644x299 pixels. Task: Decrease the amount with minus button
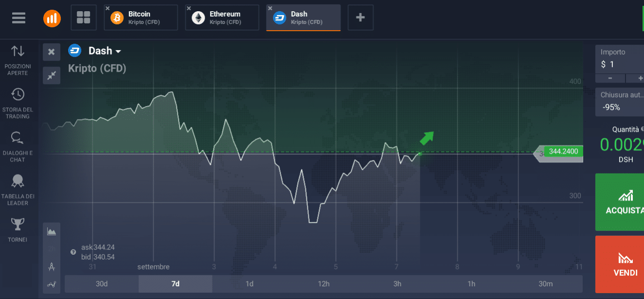[x=610, y=78]
